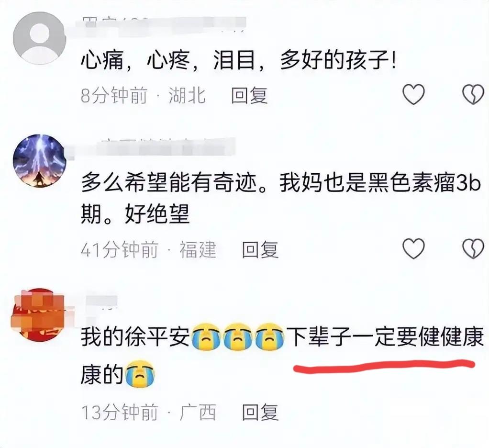Screen dimensions: 489x448
Task: Like the Hubei comment with heart icon
Action: [413, 94]
